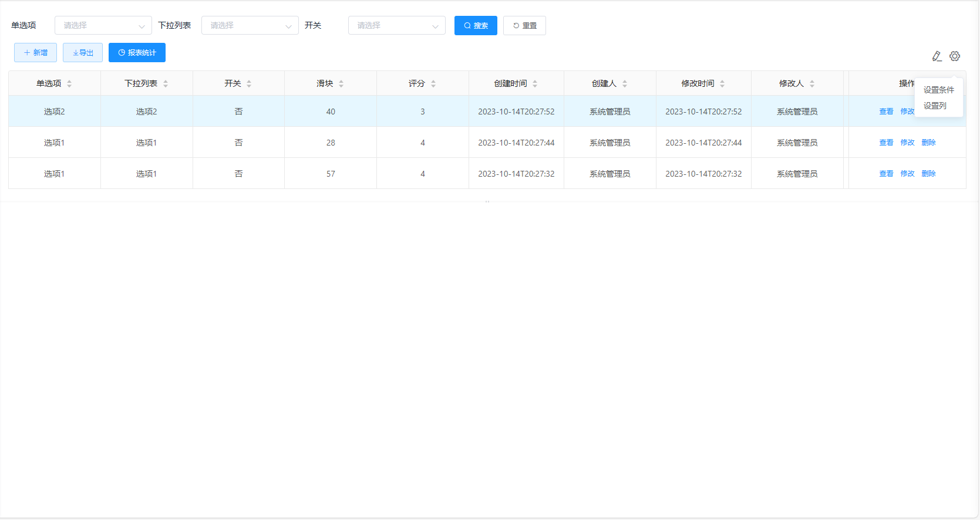Viewport: 980px width, 520px height.
Task: Click the 搜索 search button
Action: point(476,25)
